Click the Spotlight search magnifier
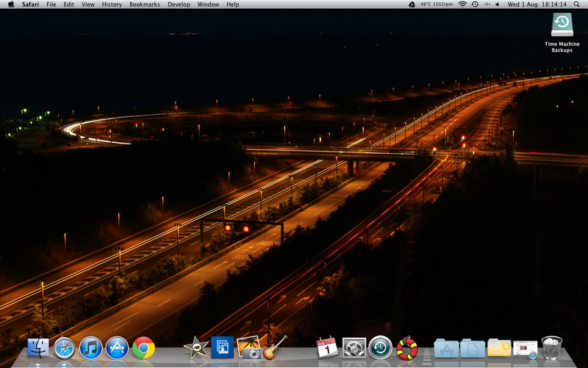 tap(578, 4)
